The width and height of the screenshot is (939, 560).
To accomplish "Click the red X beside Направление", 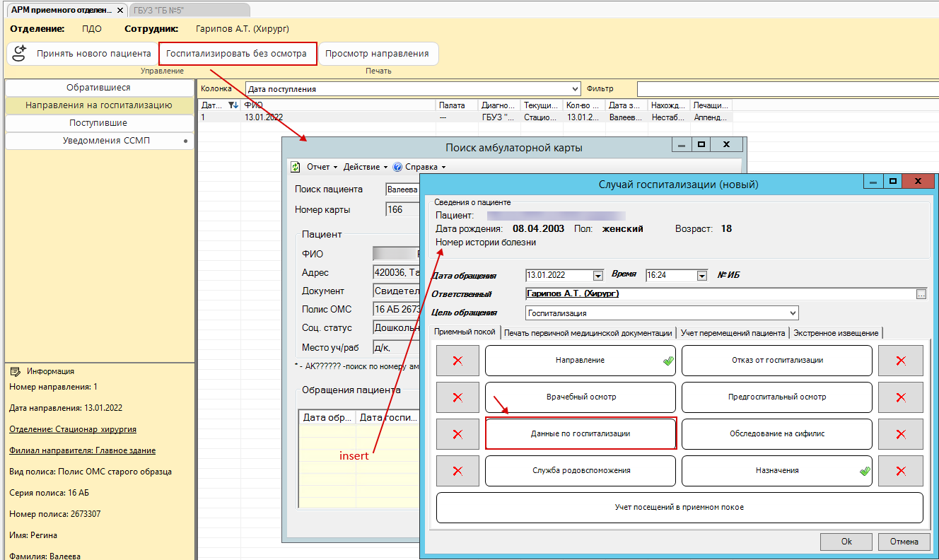I will point(457,361).
